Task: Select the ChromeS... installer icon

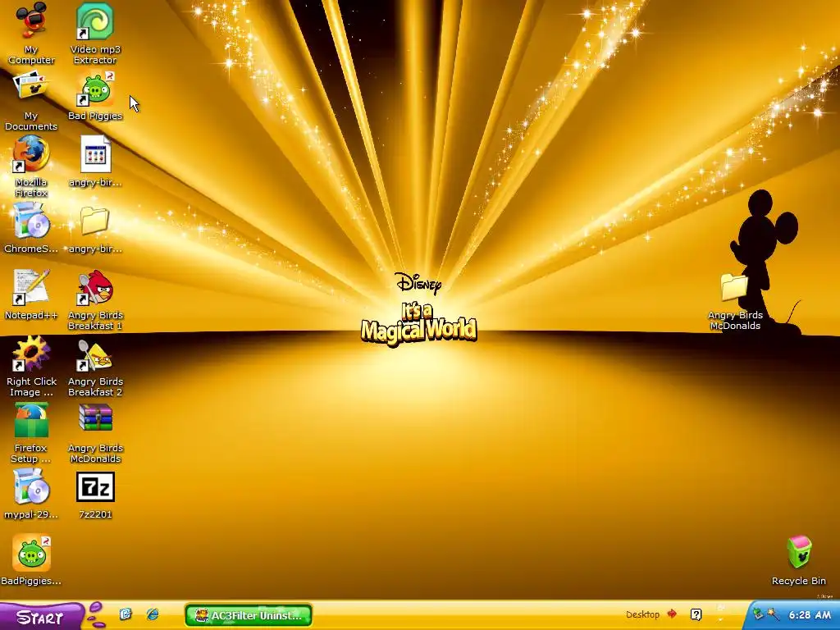Action: pyautogui.click(x=31, y=220)
